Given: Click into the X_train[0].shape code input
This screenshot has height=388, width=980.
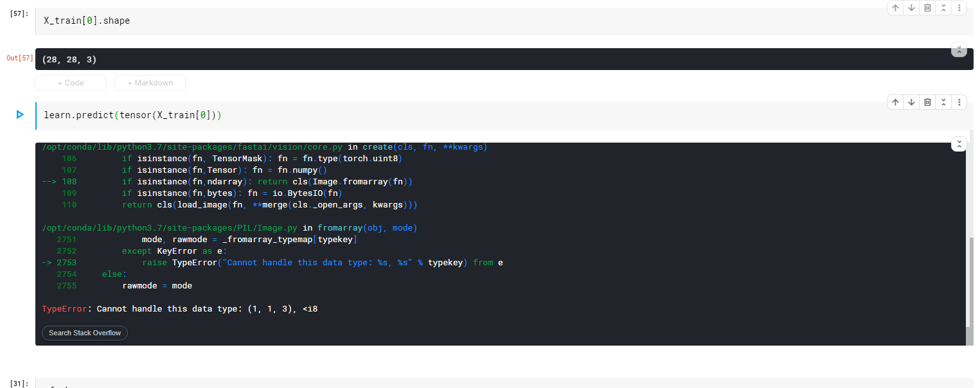Looking at the screenshot, I should tap(386, 21).
